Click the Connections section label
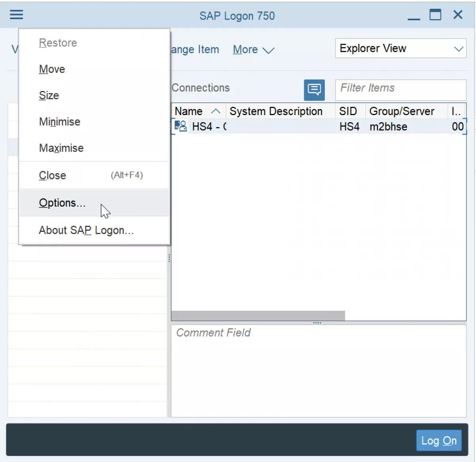Screen dimensions: 476x462 point(201,88)
